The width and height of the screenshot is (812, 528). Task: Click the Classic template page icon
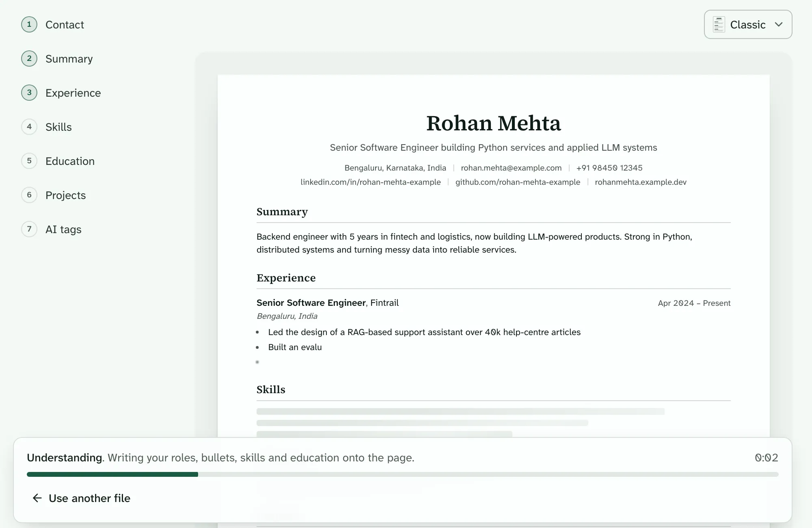pos(719,24)
